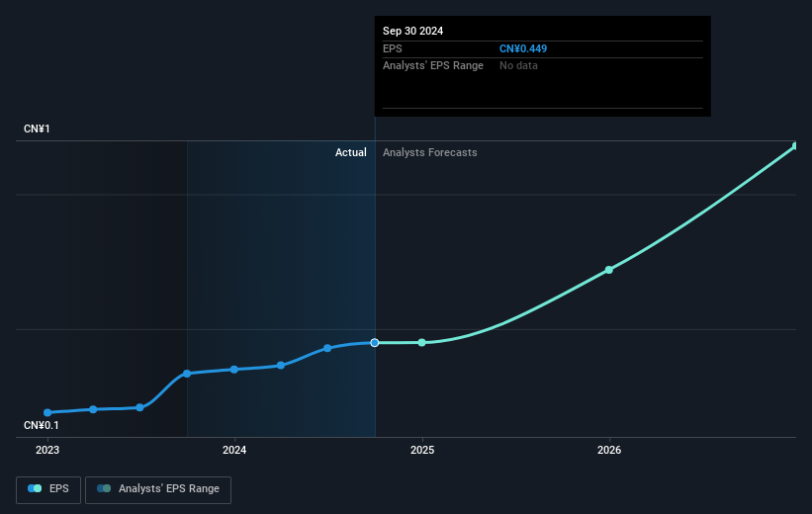Click the late-2023 data point starting shaded region

click(187, 374)
